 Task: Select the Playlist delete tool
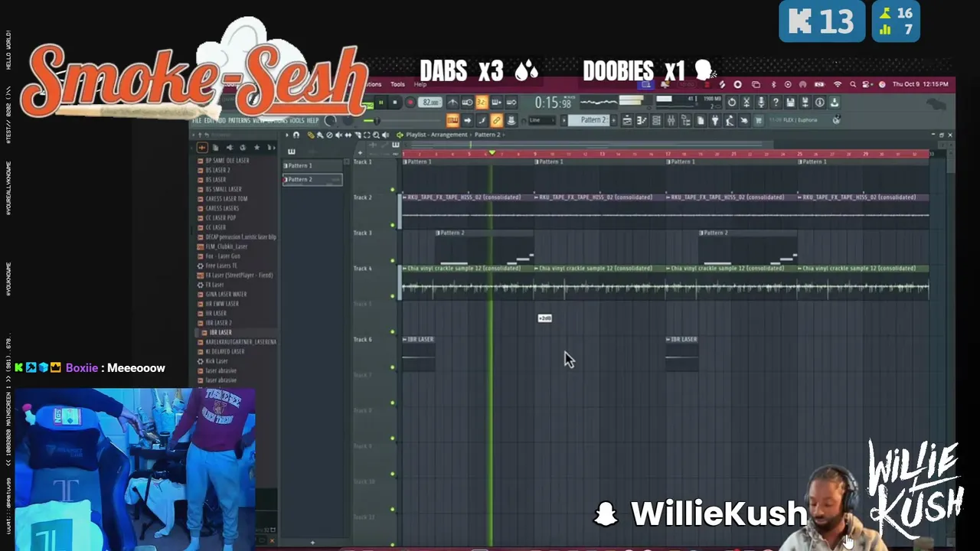(329, 135)
